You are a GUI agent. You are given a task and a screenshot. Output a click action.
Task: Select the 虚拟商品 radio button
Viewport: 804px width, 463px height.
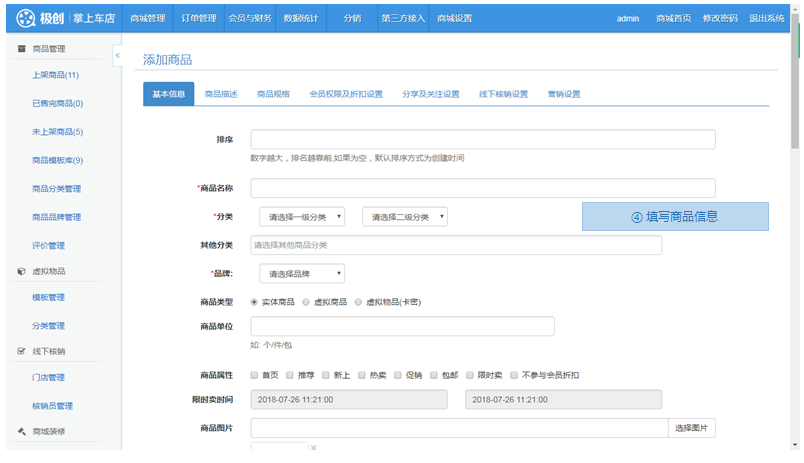click(x=306, y=301)
